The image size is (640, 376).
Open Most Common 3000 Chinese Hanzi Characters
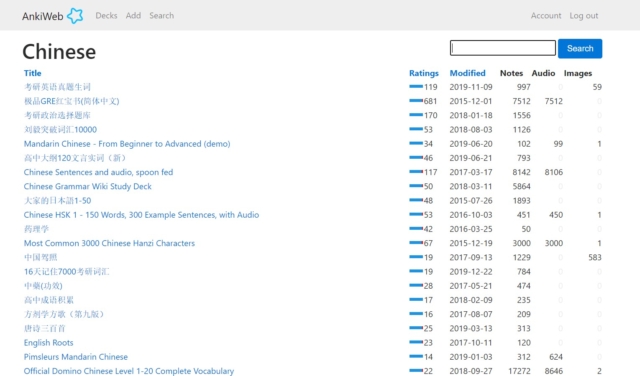(109, 243)
